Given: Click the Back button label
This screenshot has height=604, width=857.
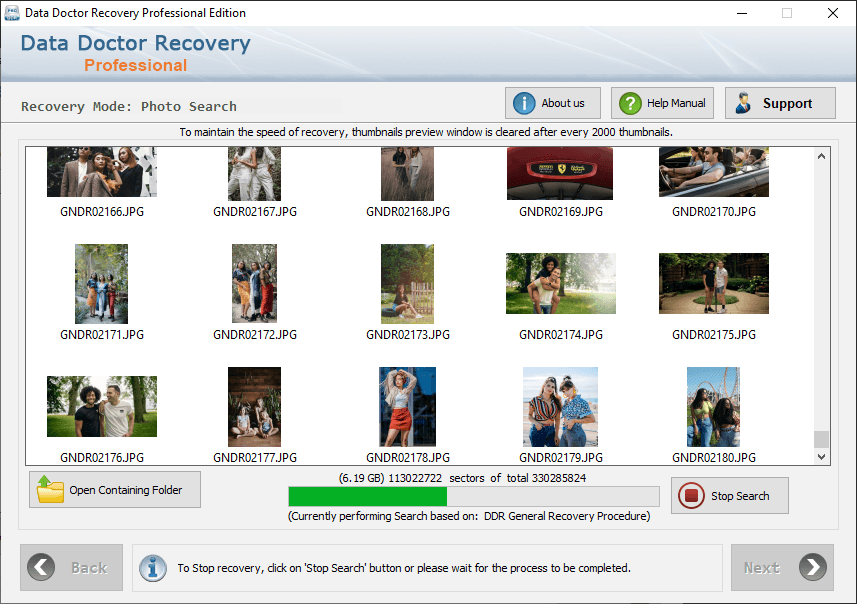Looking at the screenshot, I should [x=89, y=568].
